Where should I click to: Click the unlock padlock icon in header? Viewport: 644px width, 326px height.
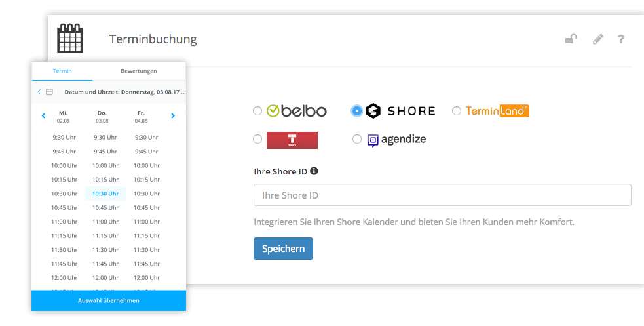coord(571,39)
